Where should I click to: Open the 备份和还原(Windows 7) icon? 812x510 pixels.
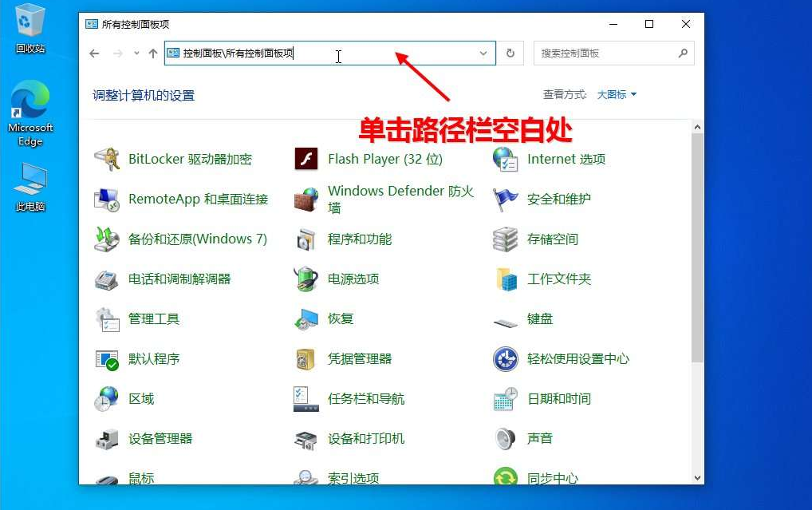[107, 239]
